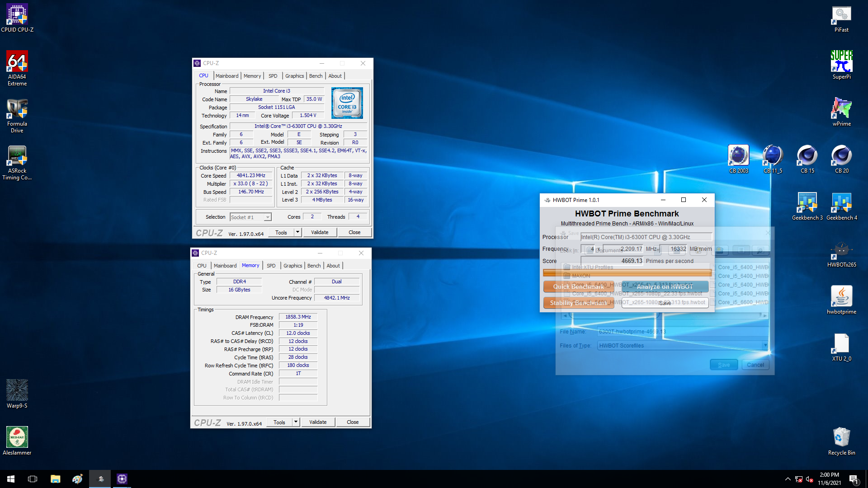Viewport: 868px width, 488px height.
Task: Click the Intel Core i3 logo in CPU-Z
Action: pyautogui.click(x=347, y=103)
